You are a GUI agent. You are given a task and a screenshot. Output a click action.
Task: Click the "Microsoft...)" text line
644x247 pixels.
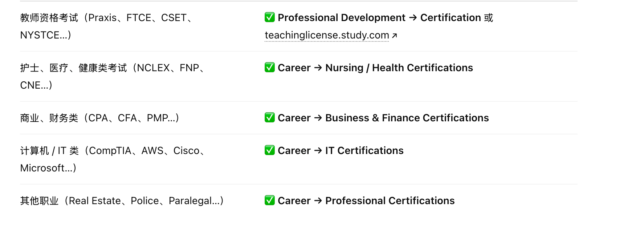(x=48, y=168)
